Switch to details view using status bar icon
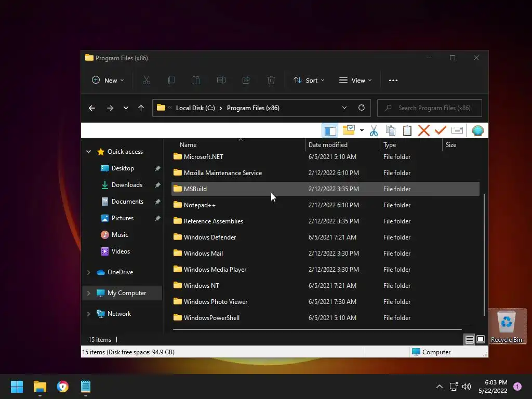This screenshot has width=532, height=399. click(470, 339)
